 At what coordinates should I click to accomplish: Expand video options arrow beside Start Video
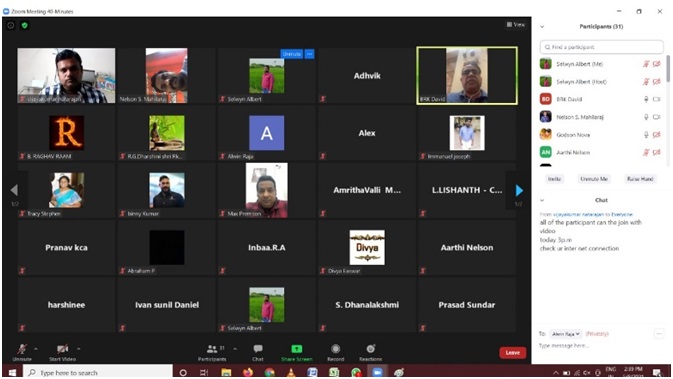coord(79,349)
